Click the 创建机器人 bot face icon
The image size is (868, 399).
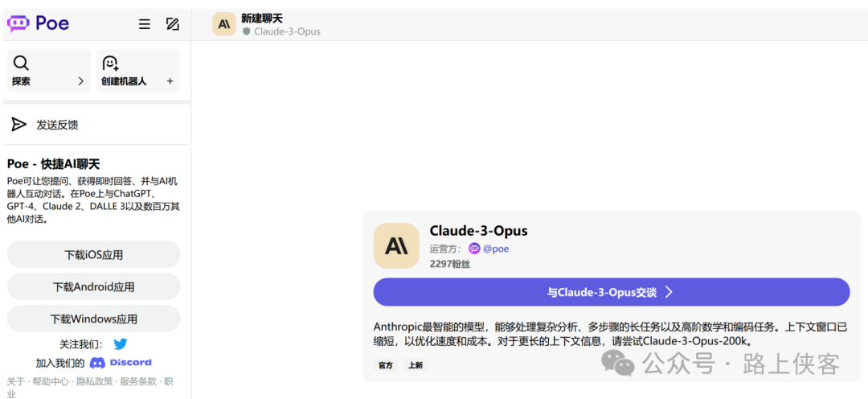(111, 64)
